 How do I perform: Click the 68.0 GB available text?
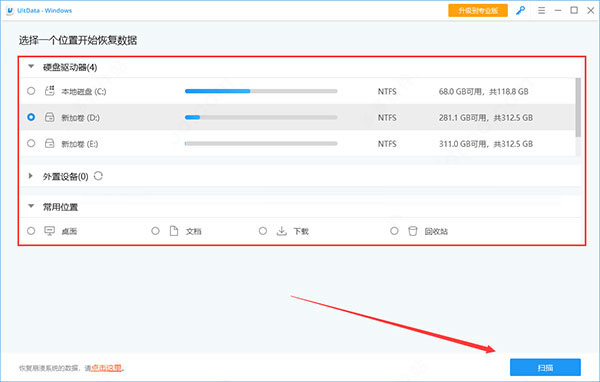[x=484, y=91]
